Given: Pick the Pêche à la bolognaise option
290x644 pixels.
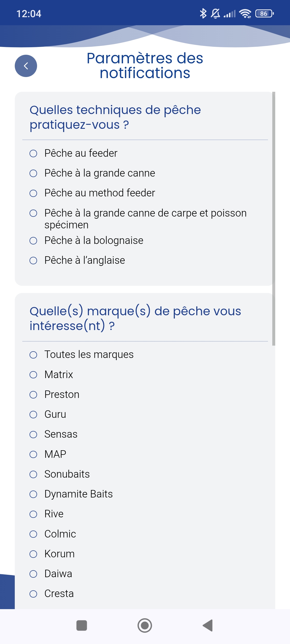Looking at the screenshot, I should [x=33, y=241].
